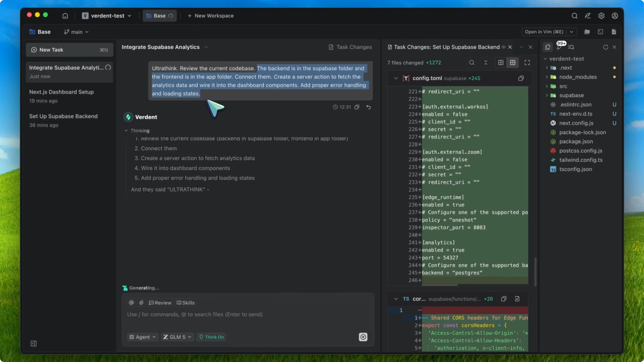Open Skills via the Skills icon
The width and height of the screenshot is (644, 362).
pyautogui.click(x=185, y=303)
